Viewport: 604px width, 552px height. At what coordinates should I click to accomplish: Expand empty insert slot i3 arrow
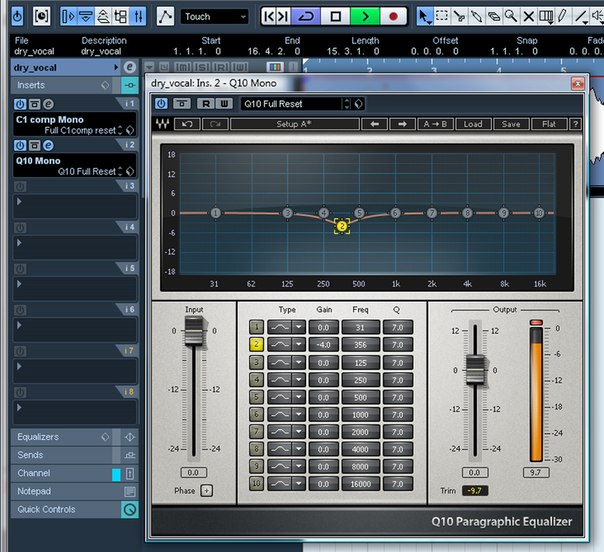point(19,201)
